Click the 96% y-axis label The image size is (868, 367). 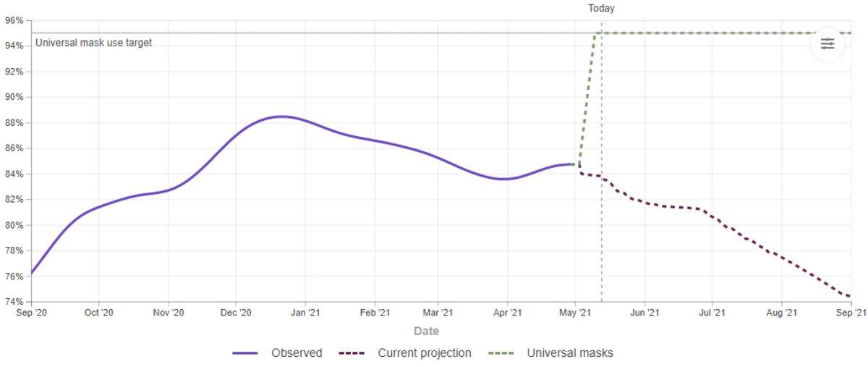pos(15,20)
